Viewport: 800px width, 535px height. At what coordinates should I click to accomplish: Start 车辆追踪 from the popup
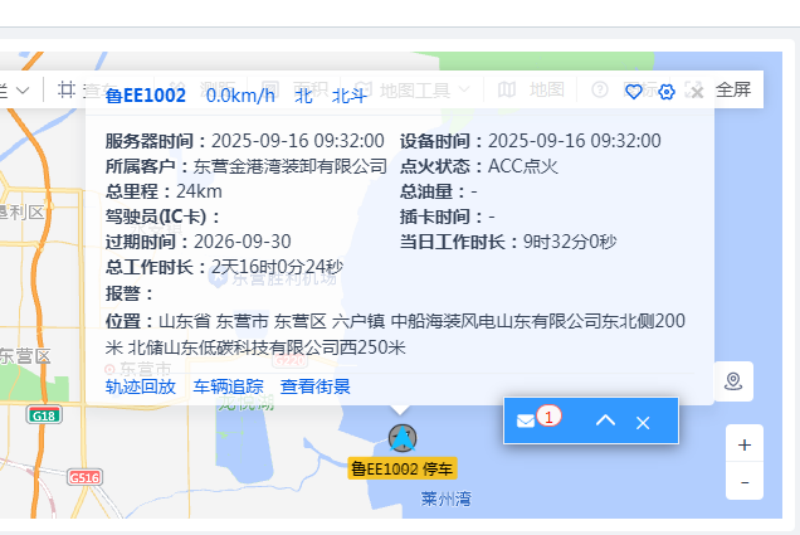pyautogui.click(x=228, y=386)
